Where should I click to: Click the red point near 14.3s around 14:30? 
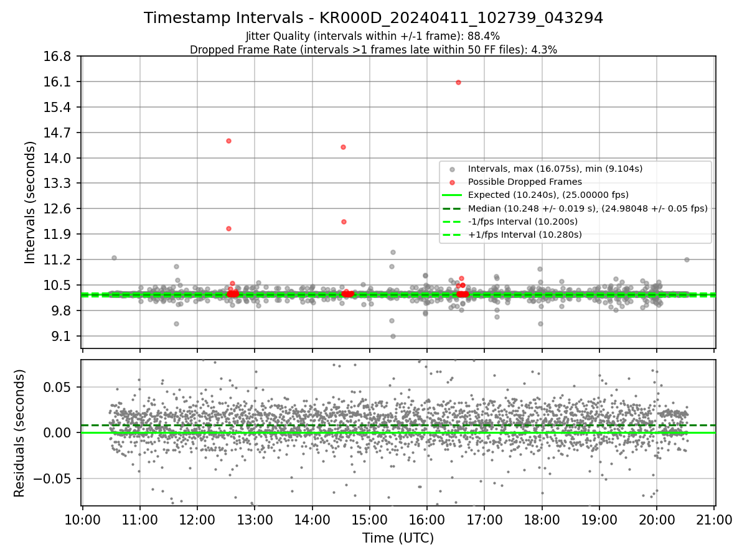[343, 147]
